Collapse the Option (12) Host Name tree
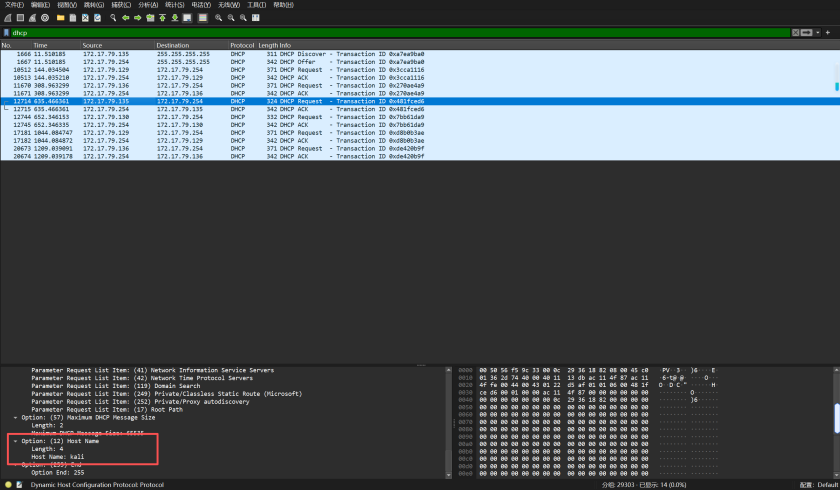This screenshot has height=491, width=840. click(14, 441)
